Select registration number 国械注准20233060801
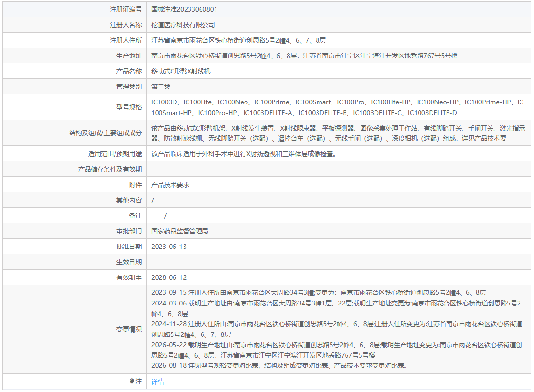This screenshot has width=534, height=392. point(184,9)
